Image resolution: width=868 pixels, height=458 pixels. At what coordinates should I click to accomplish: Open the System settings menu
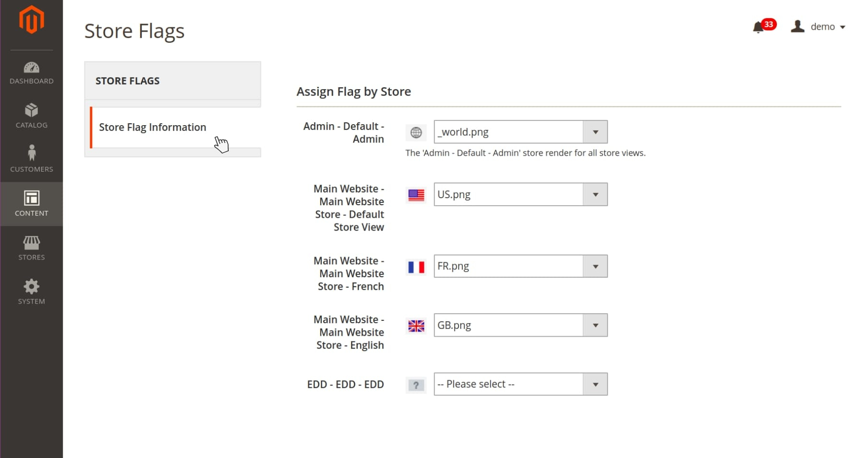click(32, 292)
